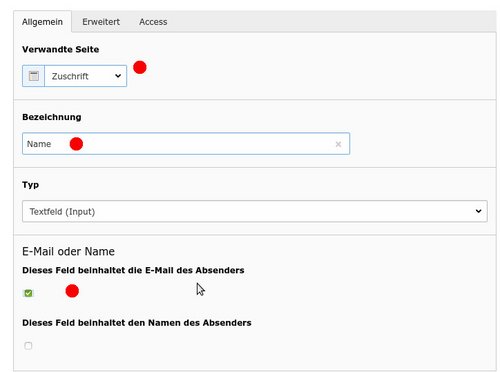Screen dimensions: 500x372
Task: Select the Allgemein tab
Action: point(42,22)
